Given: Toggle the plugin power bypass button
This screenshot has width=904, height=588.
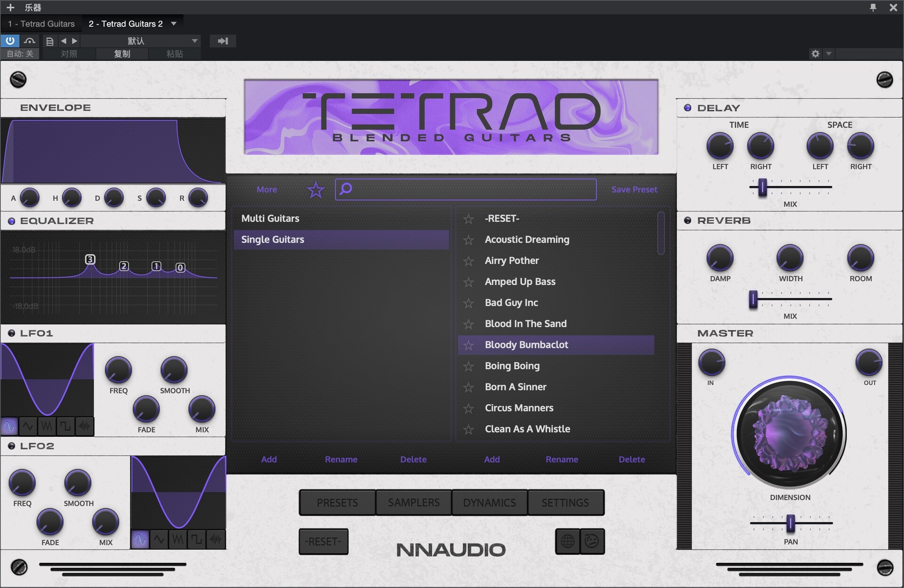Looking at the screenshot, I should click(10, 41).
